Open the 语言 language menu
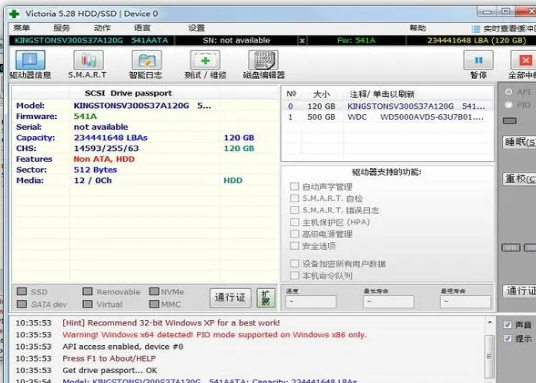The width and height of the screenshot is (536, 383). pyautogui.click(x=142, y=28)
